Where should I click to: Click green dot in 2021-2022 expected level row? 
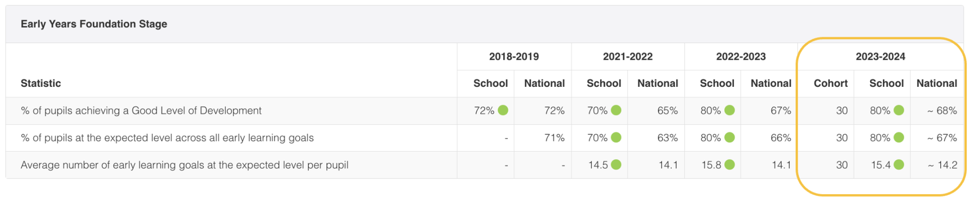tap(616, 137)
